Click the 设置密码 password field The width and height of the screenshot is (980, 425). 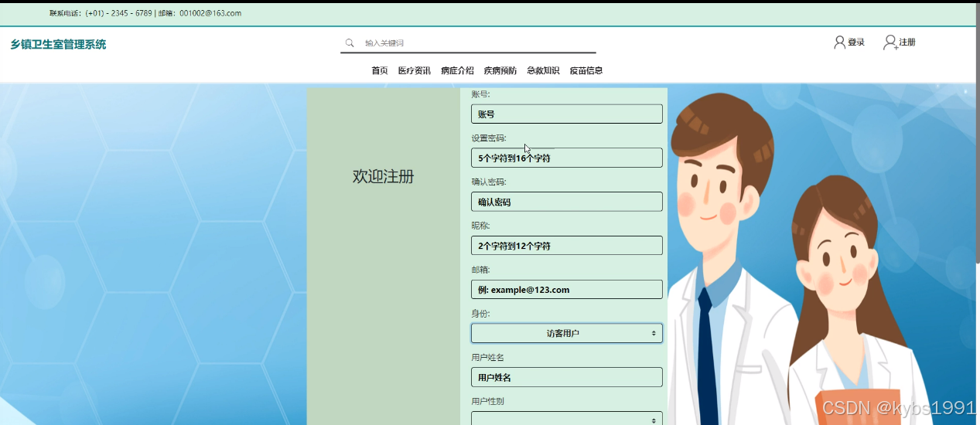tap(567, 158)
